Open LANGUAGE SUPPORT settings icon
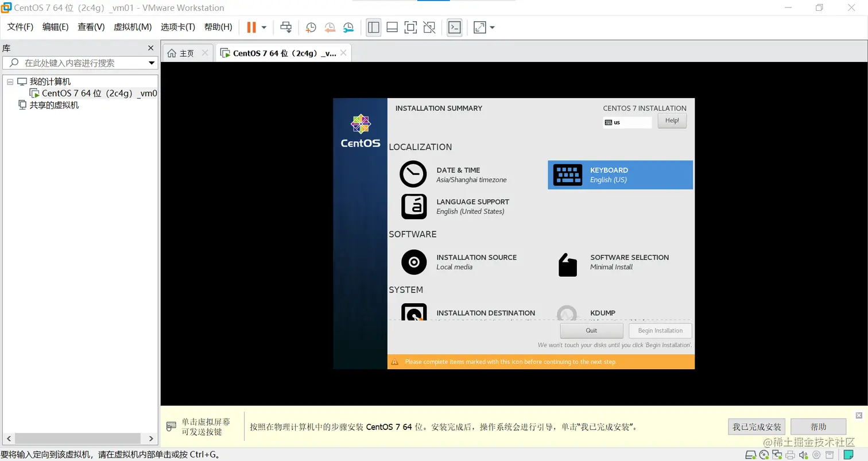 point(414,206)
